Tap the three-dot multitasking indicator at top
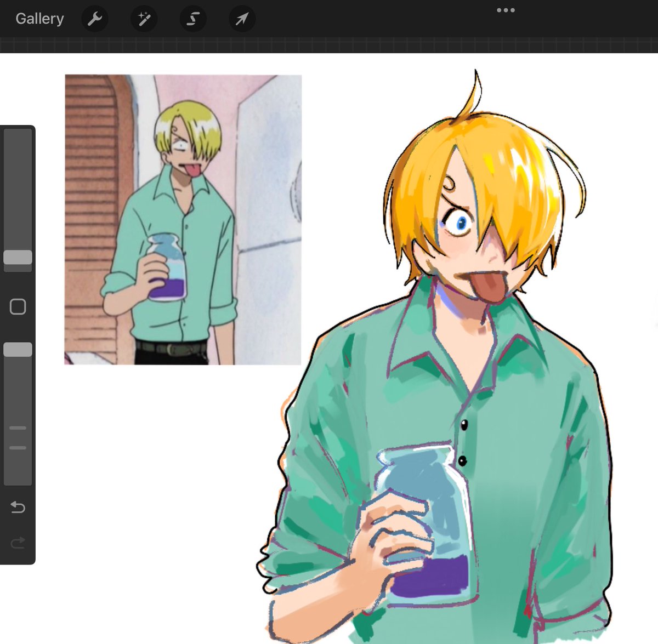 506,9
